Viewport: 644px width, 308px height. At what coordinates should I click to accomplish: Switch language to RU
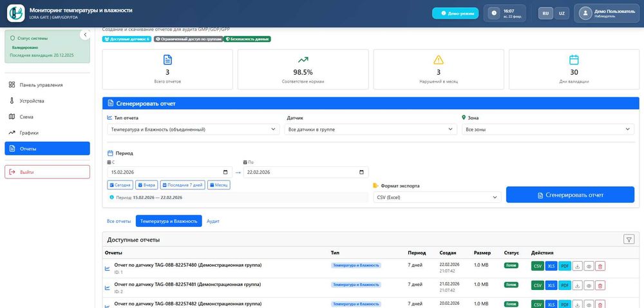(545, 13)
